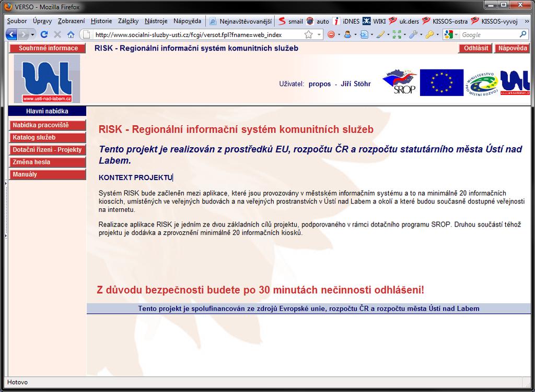The width and height of the screenshot is (535, 392).
Task: Open the smail bookmark
Action: tap(290, 21)
